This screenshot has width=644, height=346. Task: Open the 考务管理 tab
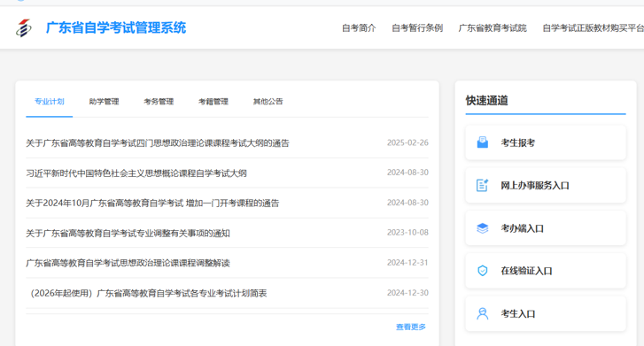(x=159, y=102)
